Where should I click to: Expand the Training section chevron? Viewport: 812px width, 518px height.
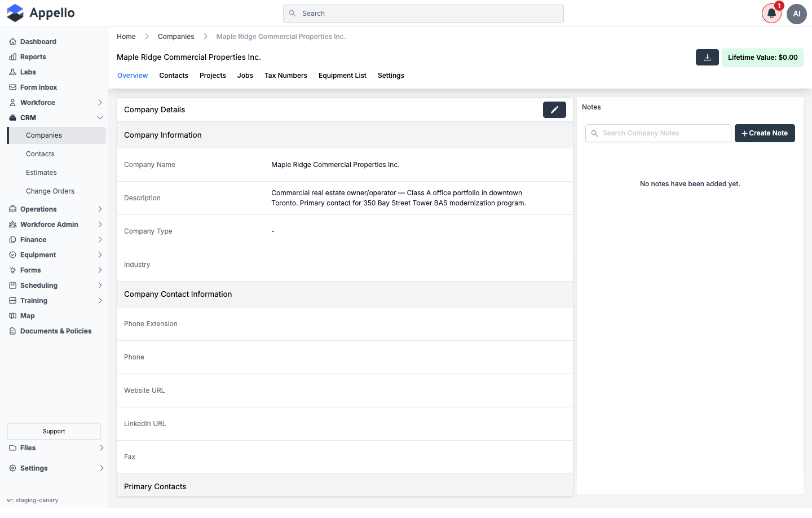(x=100, y=301)
